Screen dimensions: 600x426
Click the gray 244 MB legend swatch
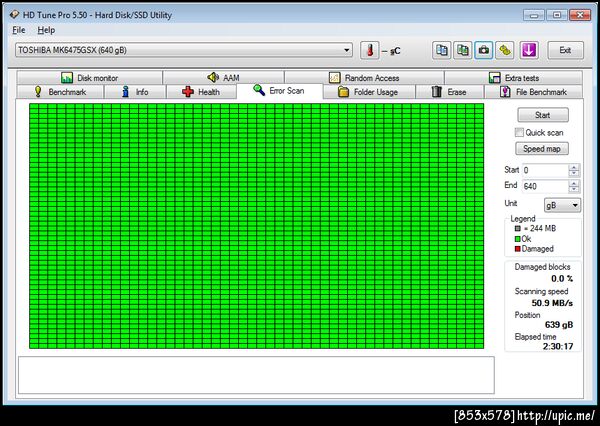(x=517, y=229)
